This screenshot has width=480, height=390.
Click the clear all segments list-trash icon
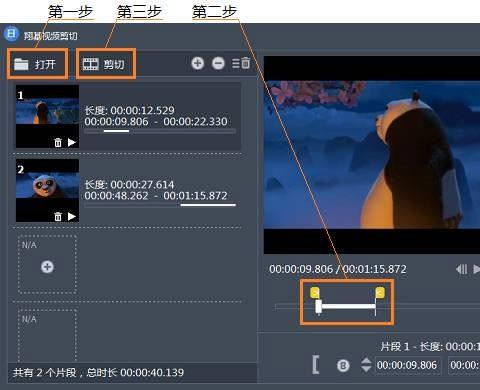(x=241, y=63)
